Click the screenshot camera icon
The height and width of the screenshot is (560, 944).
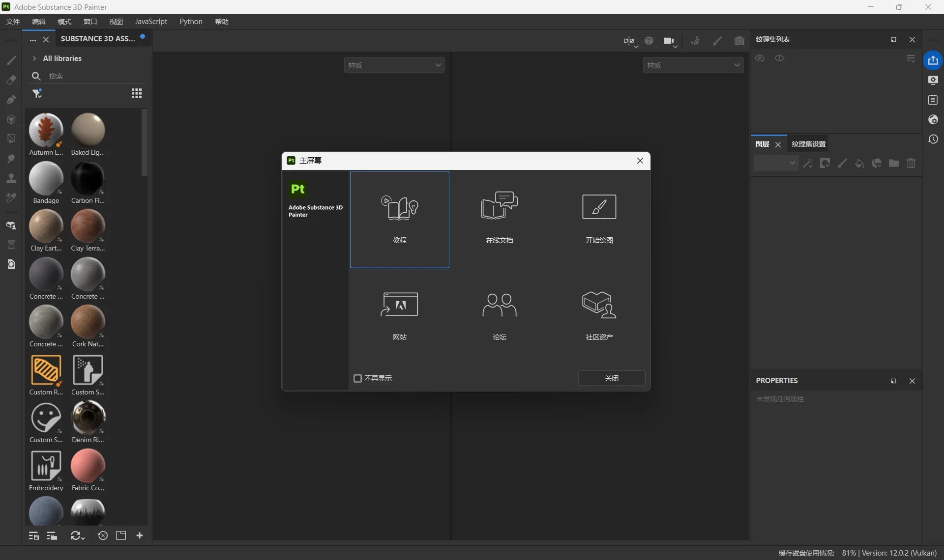(739, 41)
